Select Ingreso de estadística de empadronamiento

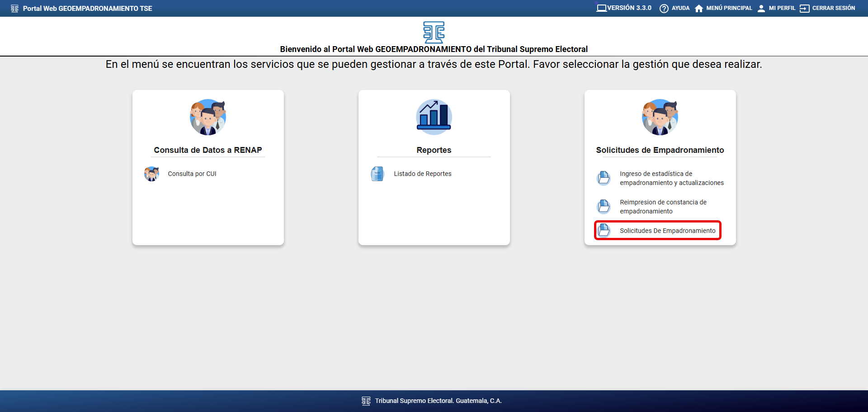coord(671,178)
